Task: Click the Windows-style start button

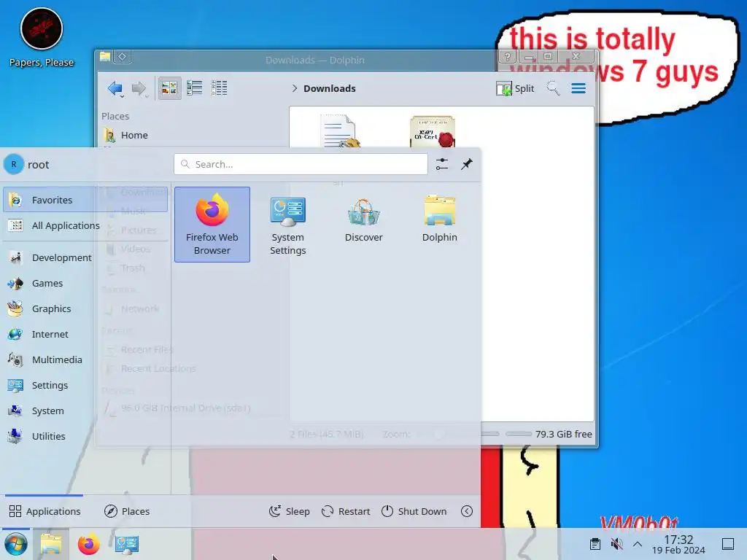Action: [16, 544]
